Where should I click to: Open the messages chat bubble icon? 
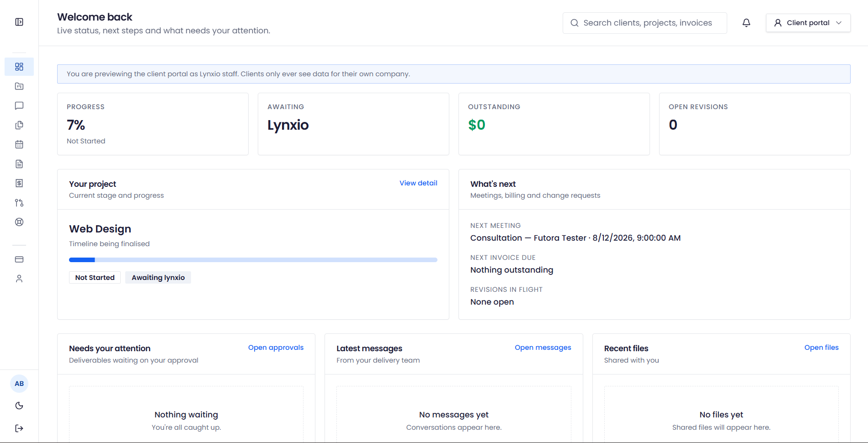[19, 105]
